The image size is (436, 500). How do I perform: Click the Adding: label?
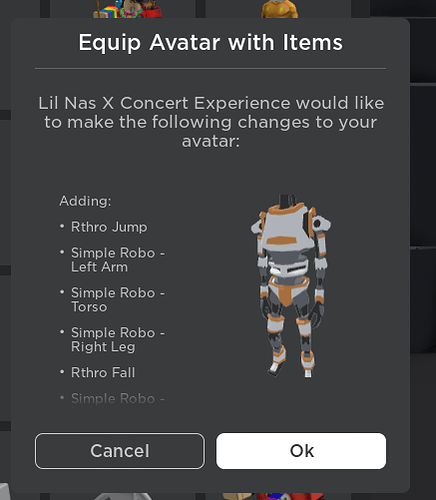point(85,201)
